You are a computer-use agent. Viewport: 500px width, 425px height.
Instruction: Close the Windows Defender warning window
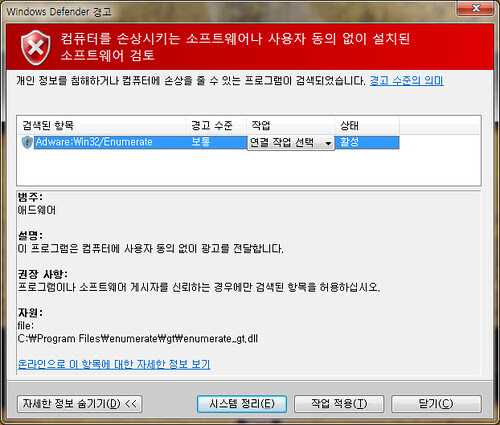click(x=476, y=8)
